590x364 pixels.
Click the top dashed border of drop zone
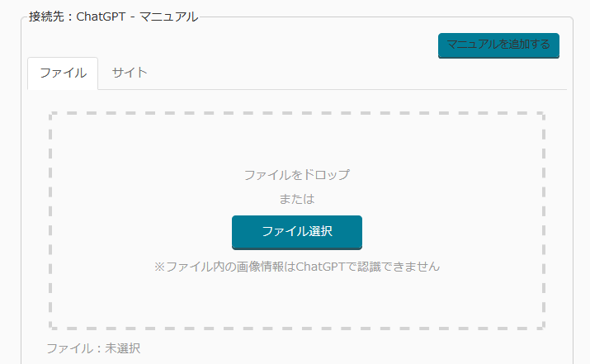(296, 114)
